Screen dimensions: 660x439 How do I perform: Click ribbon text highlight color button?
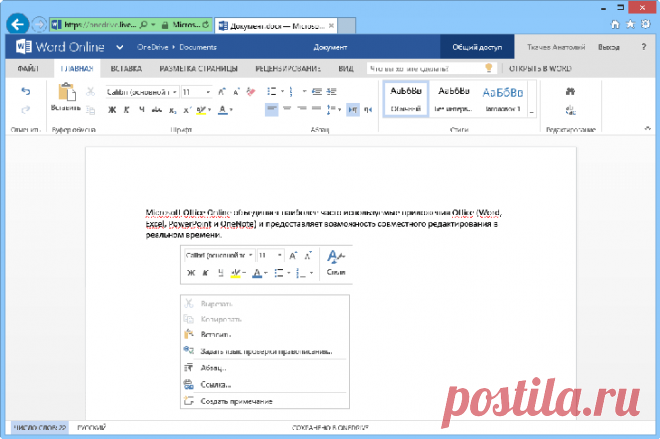coord(202,110)
